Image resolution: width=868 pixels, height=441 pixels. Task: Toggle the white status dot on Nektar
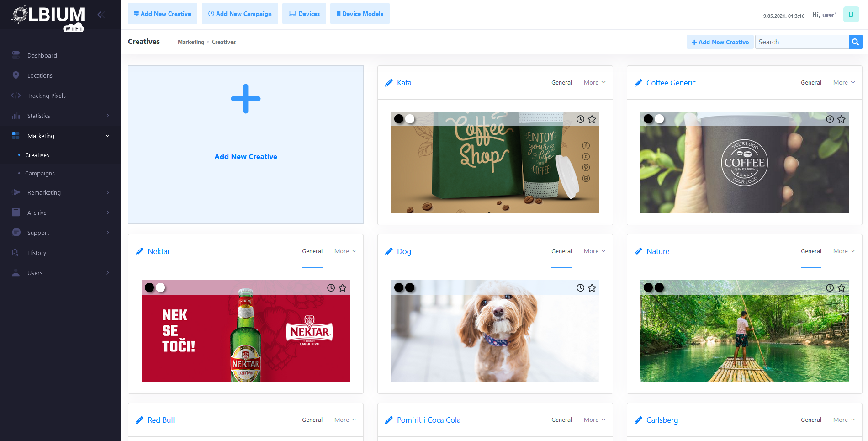pos(160,287)
